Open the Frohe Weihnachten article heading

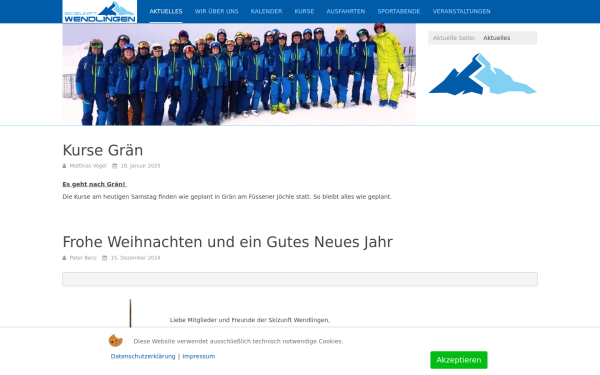(x=227, y=242)
